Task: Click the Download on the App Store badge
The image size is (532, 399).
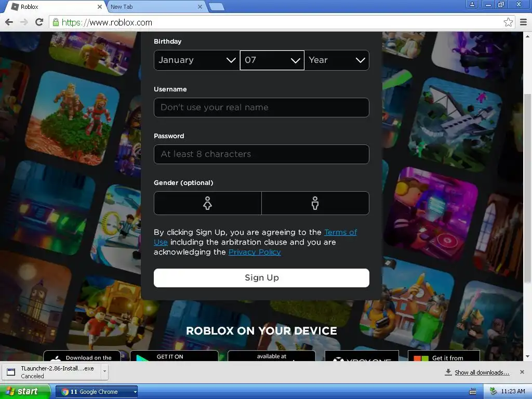Action: [82, 356]
